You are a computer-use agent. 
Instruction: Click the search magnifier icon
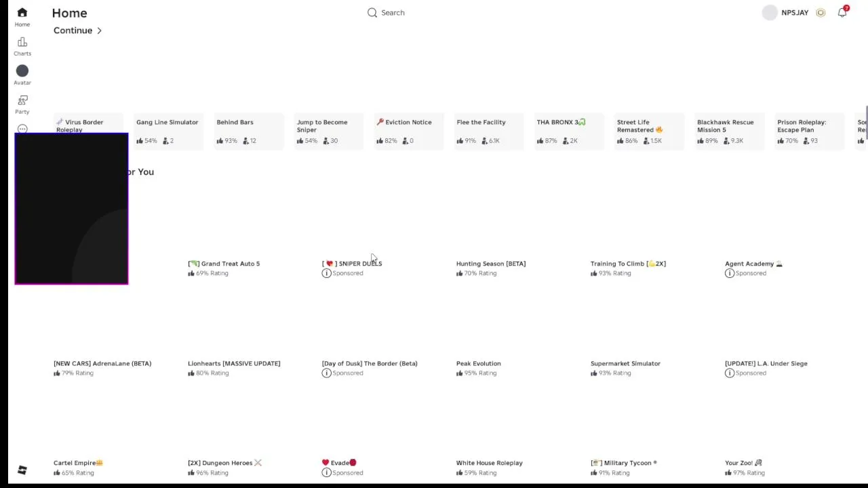(372, 13)
